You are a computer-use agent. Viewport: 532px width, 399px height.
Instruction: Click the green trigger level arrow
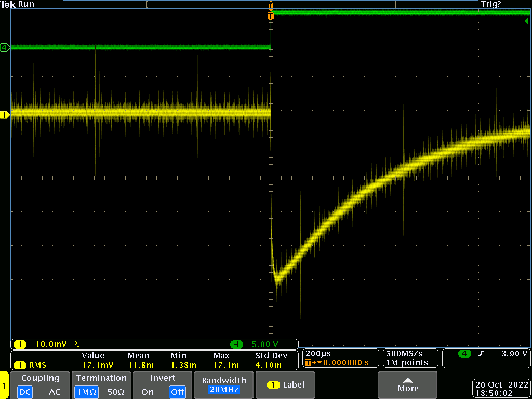point(527,20)
